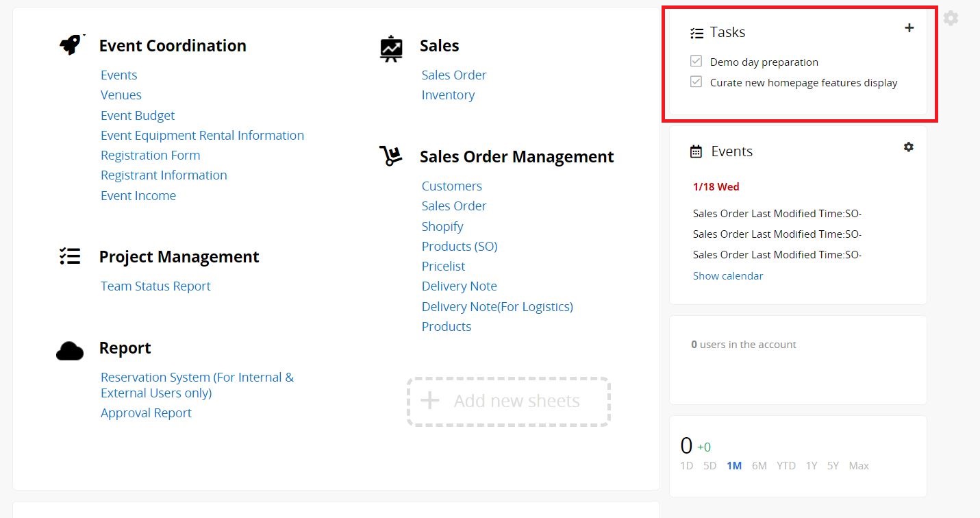Open Event Equipment Rental Information

pyautogui.click(x=202, y=136)
